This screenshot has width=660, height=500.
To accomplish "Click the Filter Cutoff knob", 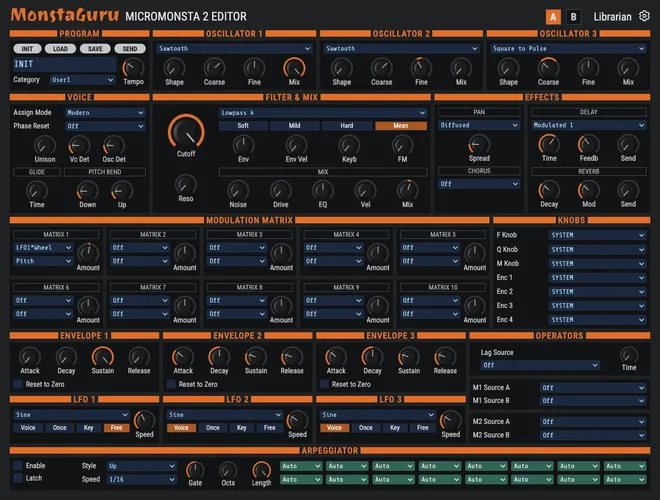I will pyautogui.click(x=184, y=131).
